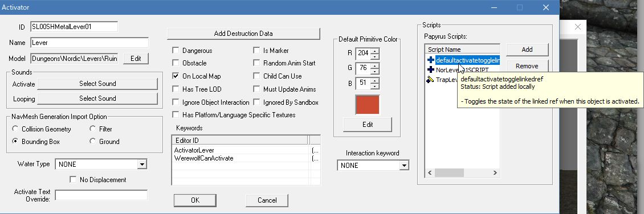This screenshot has height=214, width=644.
Task: Enable Random Anim Start checkbox
Action: pos(256,63)
